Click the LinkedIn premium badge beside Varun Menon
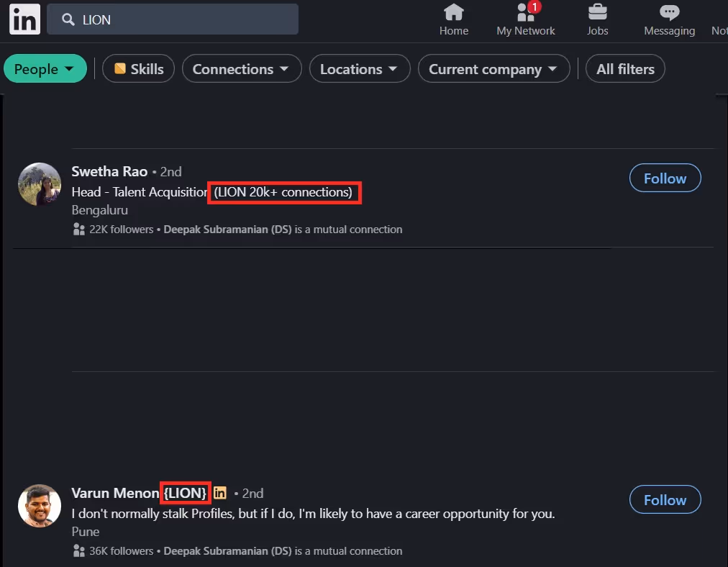Screen dimensions: 728x567 tap(220, 493)
